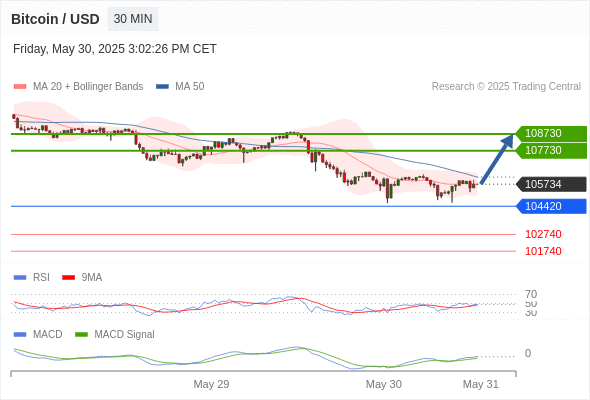Click the 30 MIN timeframe badge
The width and height of the screenshot is (590, 400).
(133, 19)
